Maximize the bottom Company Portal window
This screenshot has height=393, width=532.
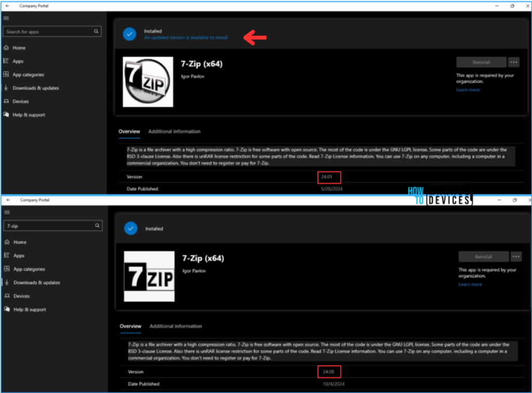514,200
